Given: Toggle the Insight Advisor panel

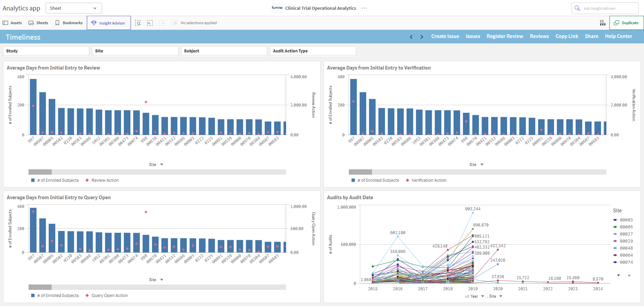Looking at the screenshot, I should 109,23.
